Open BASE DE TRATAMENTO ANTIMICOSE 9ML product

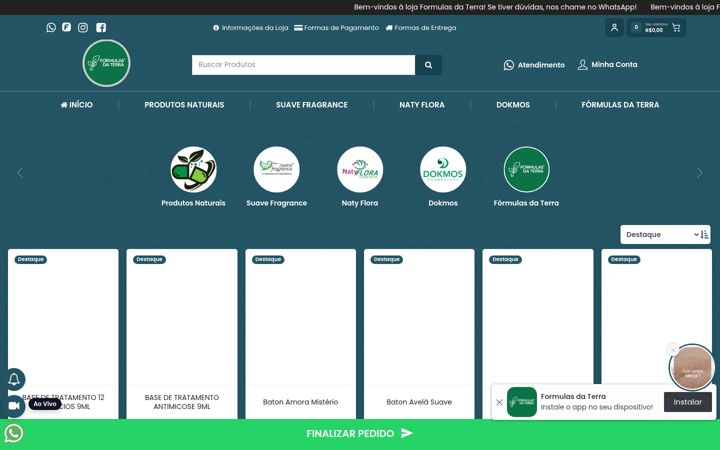coord(182,402)
